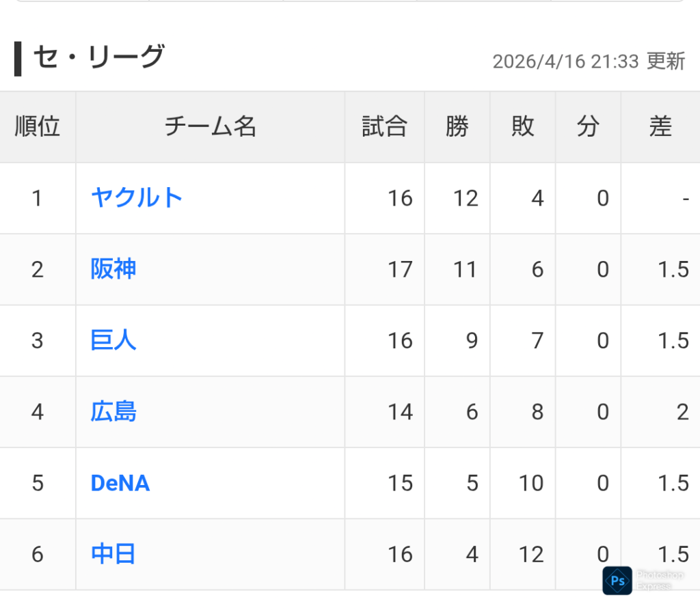Open the 中日 team link

(x=113, y=554)
